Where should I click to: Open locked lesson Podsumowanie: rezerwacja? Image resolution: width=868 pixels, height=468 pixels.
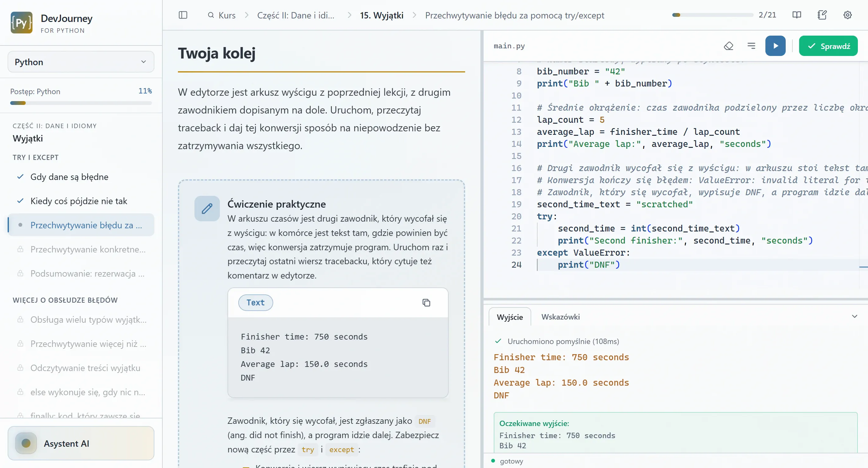(x=81, y=273)
